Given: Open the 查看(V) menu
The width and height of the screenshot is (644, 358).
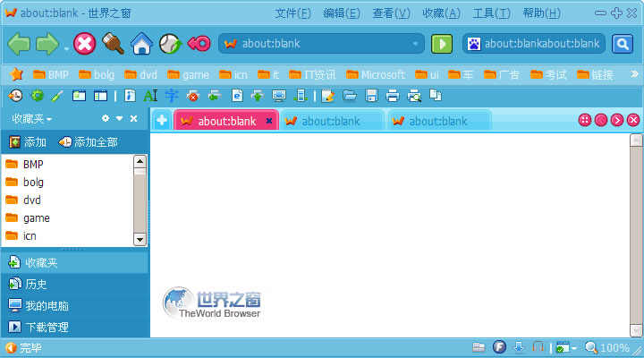Looking at the screenshot, I should [x=392, y=13].
